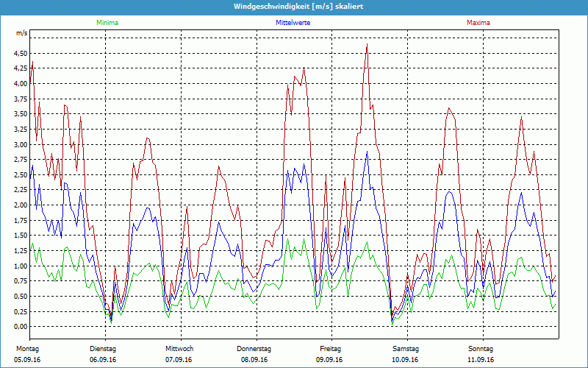Click the 4,50 y-axis value
The height and width of the screenshot is (368, 588).
pyautogui.click(x=21, y=53)
